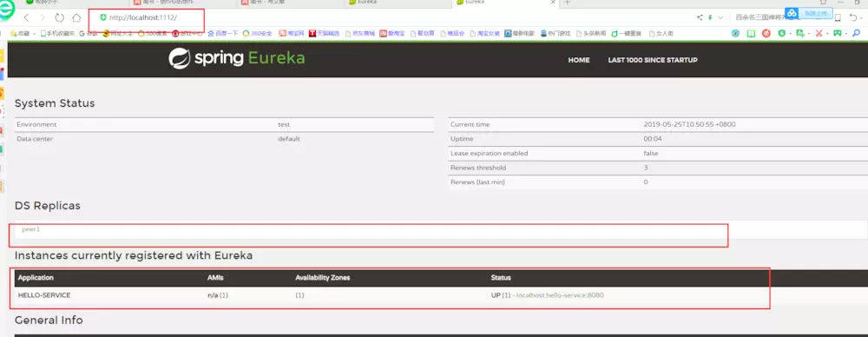Open the 360安全 bookmark
The image size is (868, 337).
[x=258, y=33]
